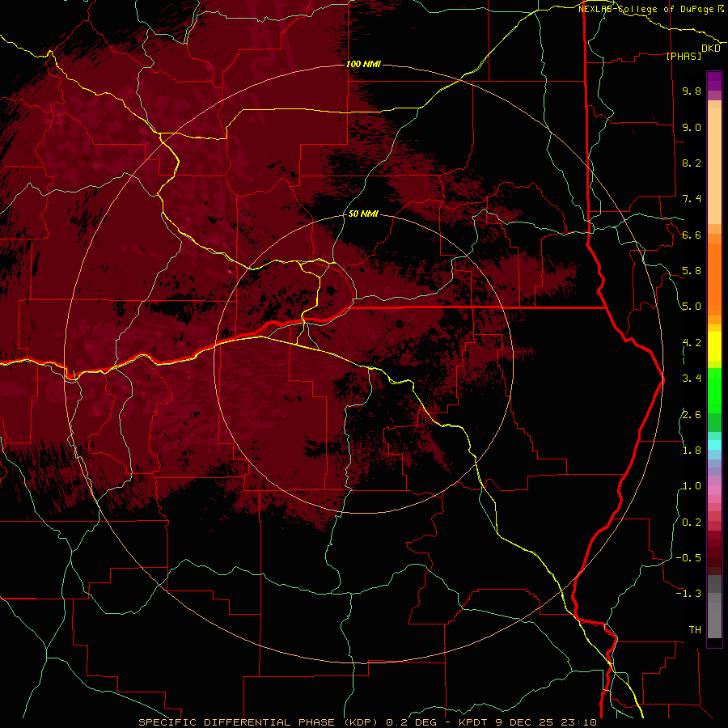Select the -1.3 legend value
Screen dimensions: 728x728
[688, 594]
